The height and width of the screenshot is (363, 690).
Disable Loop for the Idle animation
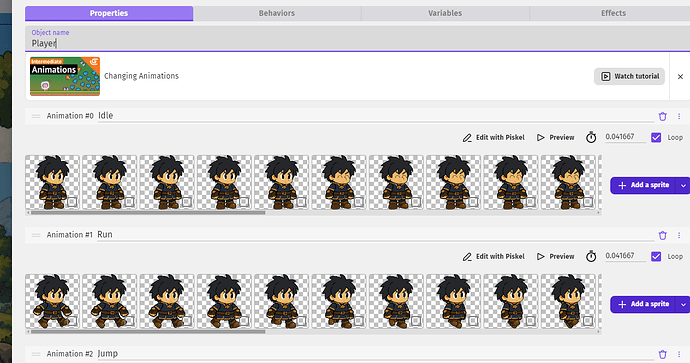coord(656,137)
